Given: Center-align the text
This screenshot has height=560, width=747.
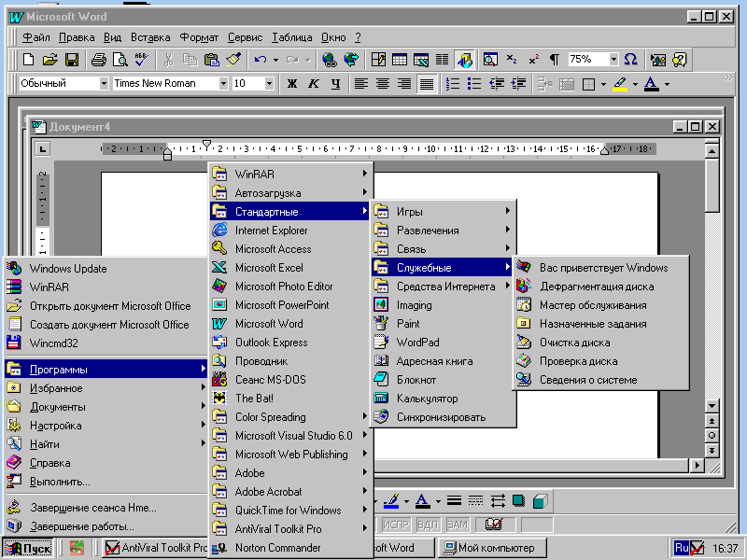Looking at the screenshot, I should coord(383,84).
